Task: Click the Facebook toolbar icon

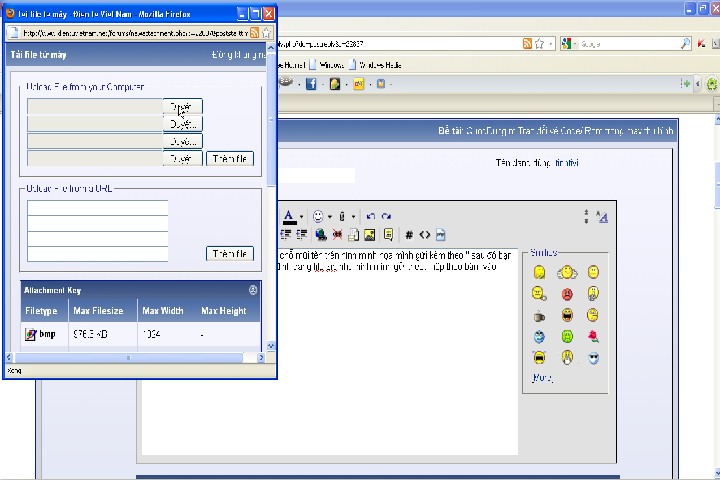Action: tap(311, 84)
